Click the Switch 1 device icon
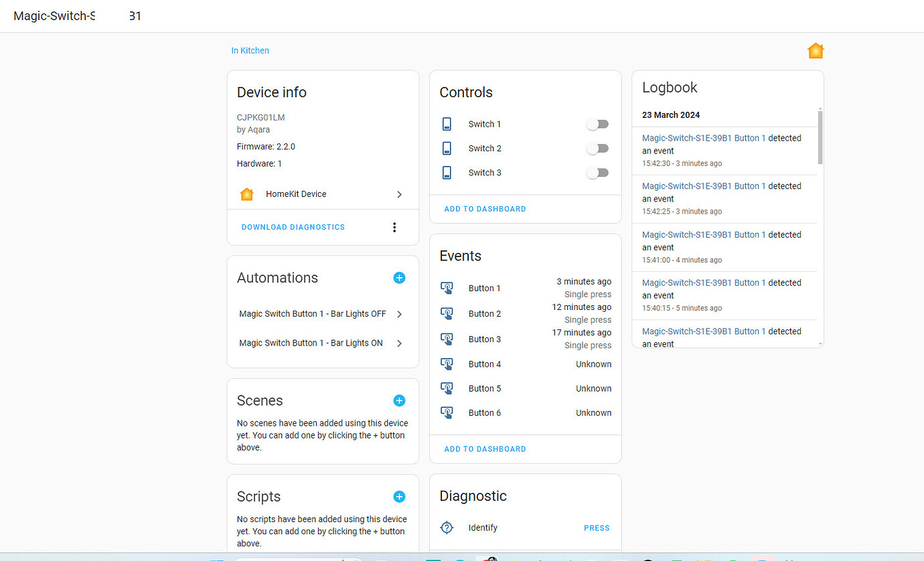Image resolution: width=924 pixels, height=561 pixels. pyautogui.click(x=447, y=123)
